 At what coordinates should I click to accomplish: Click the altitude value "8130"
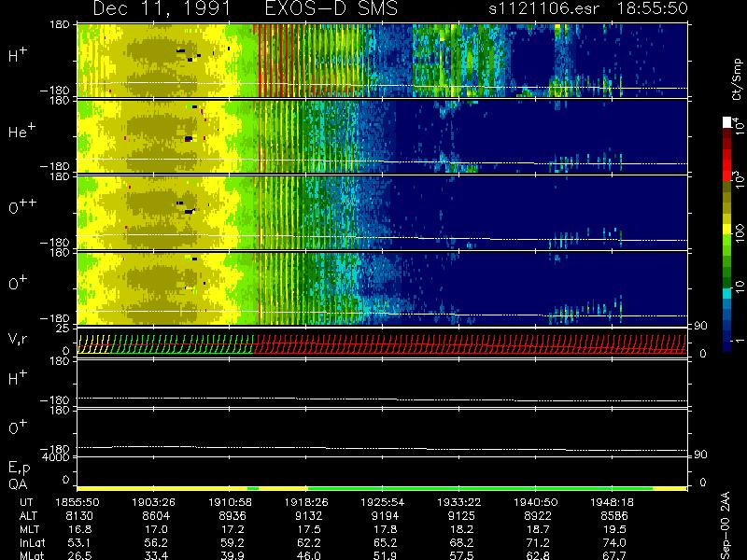79,516
